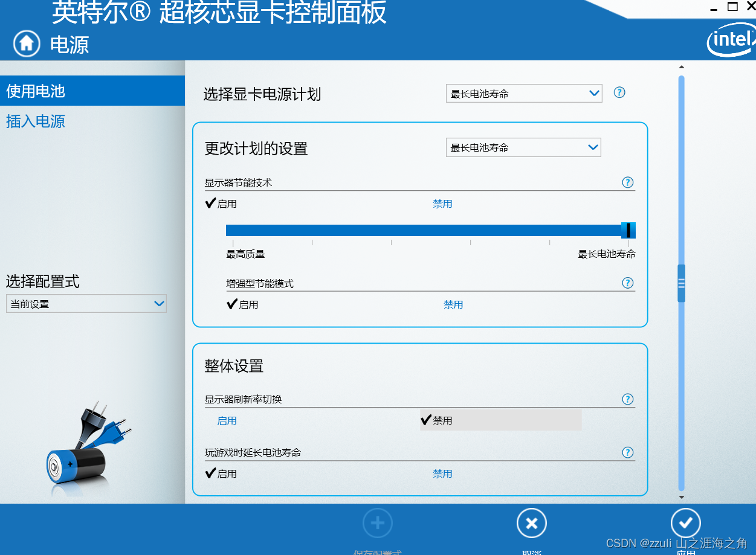Click the apply checkmark circle icon
Screen dimensions: 756x555
click(x=686, y=523)
